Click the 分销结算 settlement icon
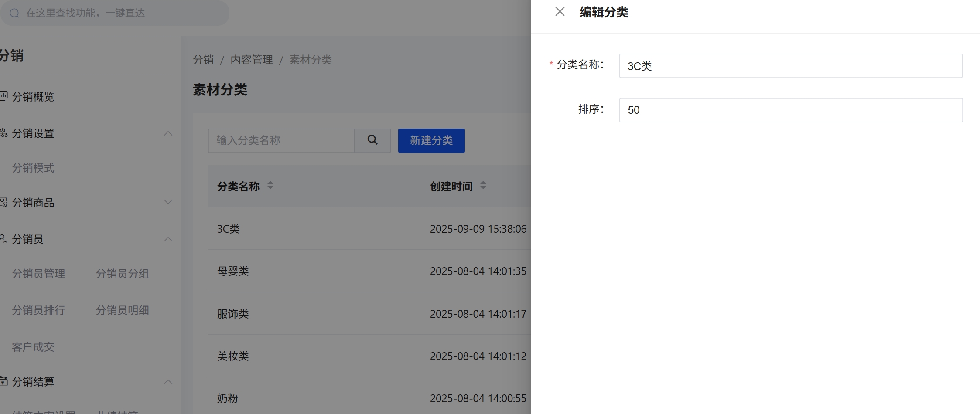Screen dimensions: 980x414 click(3, 382)
